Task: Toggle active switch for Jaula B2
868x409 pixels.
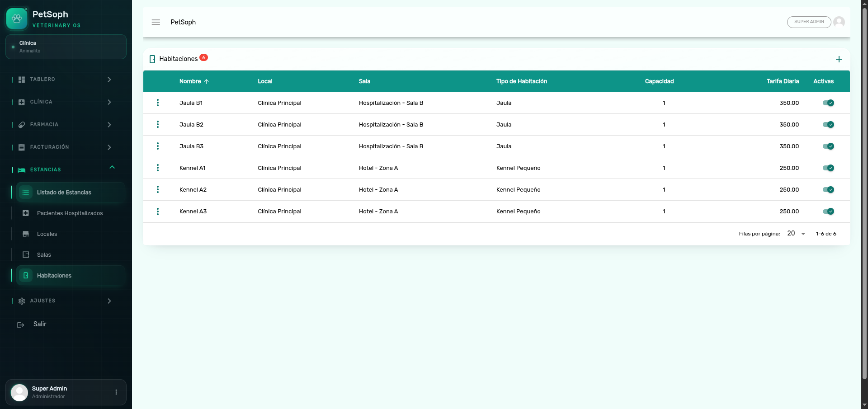Action: tap(828, 125)
